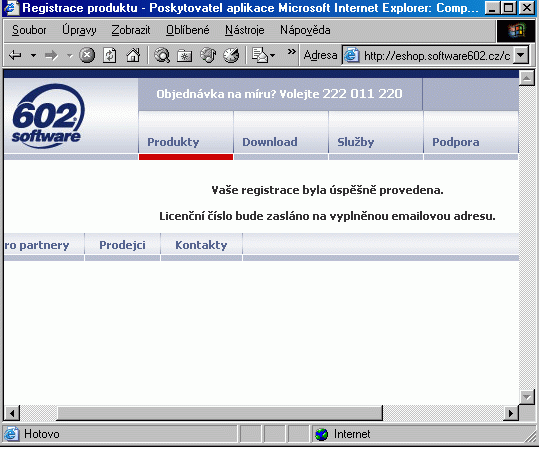Maximize the Internet Explorer window
The width and height of the screenshot is (539, 449).
508,8
